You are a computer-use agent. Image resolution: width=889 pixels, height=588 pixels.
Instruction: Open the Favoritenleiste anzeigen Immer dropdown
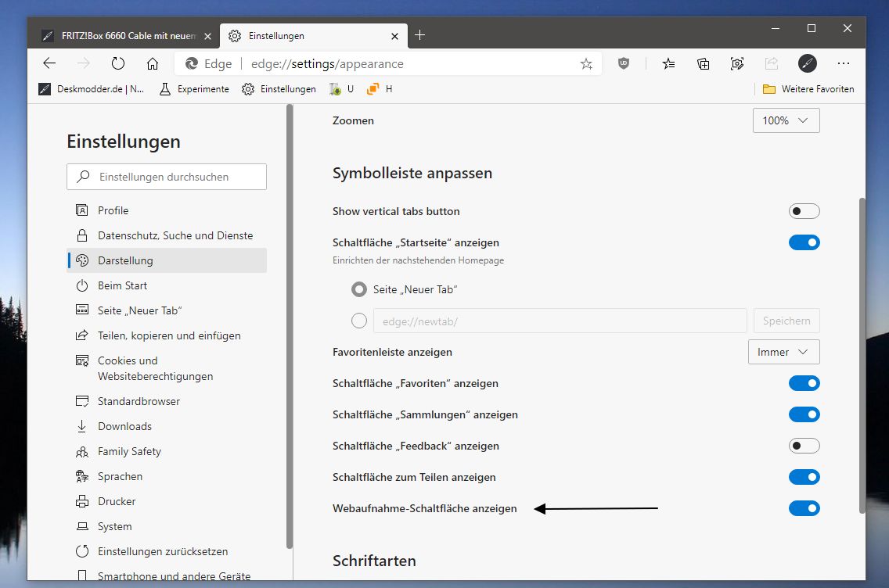tap(783, 352)
